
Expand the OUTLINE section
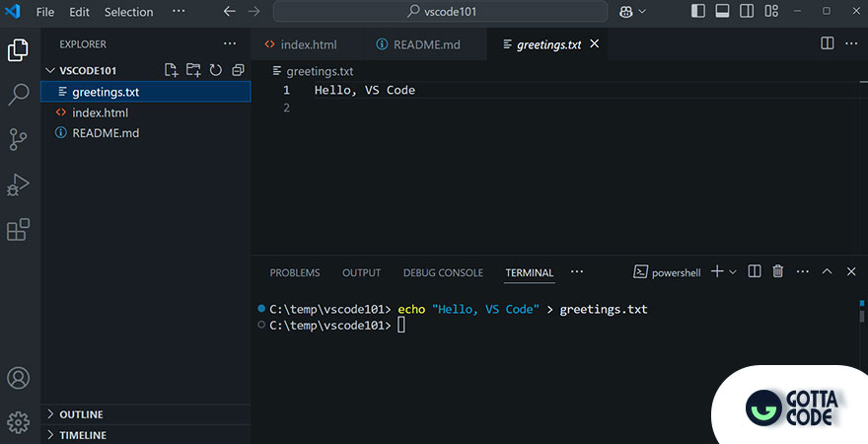(x=146, y=414)
